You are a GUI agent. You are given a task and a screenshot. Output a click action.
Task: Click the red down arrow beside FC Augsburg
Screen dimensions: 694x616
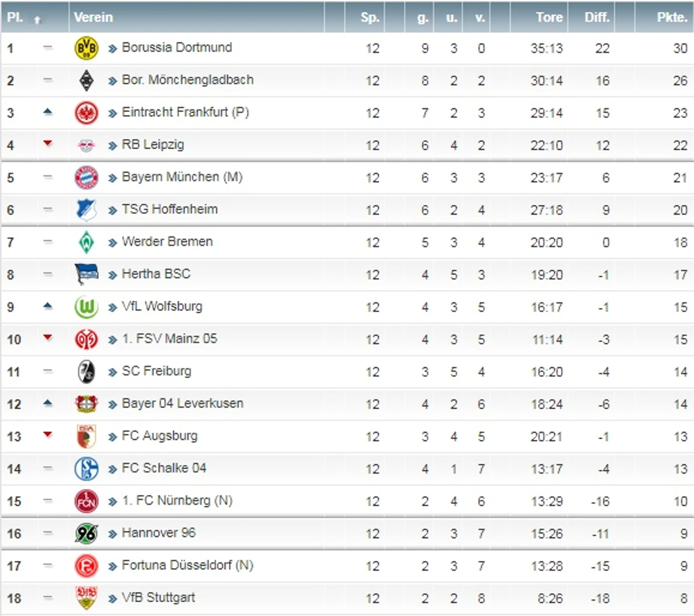48,434
